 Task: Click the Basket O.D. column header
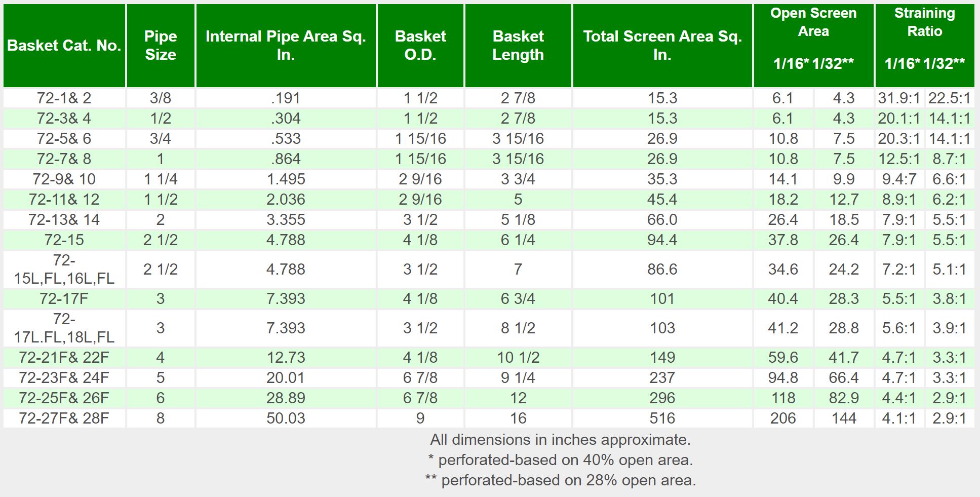(420, 46)
